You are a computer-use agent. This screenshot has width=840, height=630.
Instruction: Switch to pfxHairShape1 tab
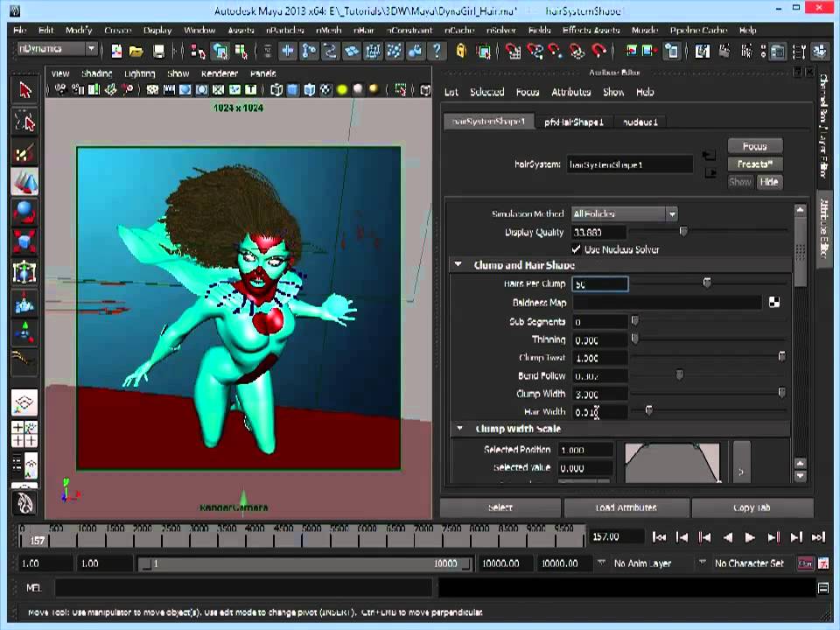(x=574, y=122)
